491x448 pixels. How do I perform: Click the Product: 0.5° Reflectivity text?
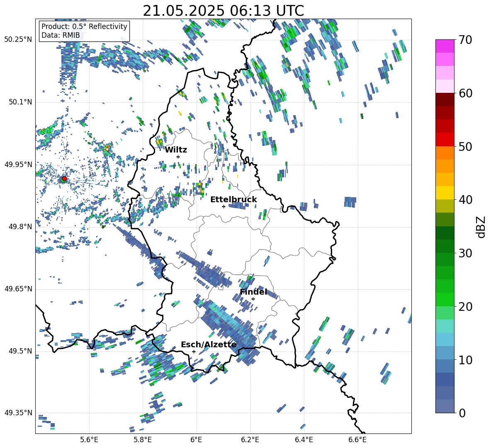pos(84,26)
